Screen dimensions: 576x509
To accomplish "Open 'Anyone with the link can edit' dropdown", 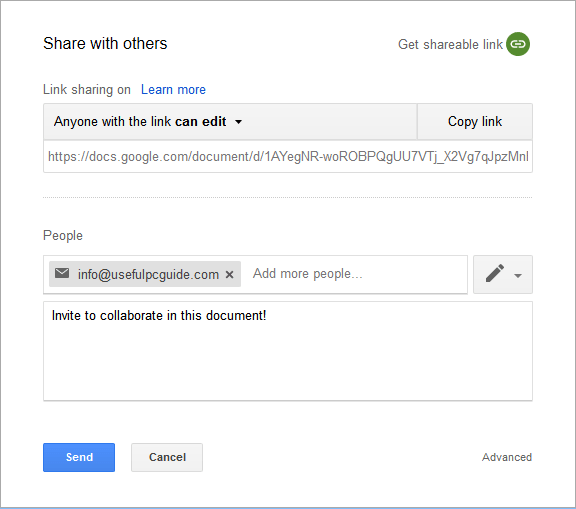I will (x=230, y=122).
